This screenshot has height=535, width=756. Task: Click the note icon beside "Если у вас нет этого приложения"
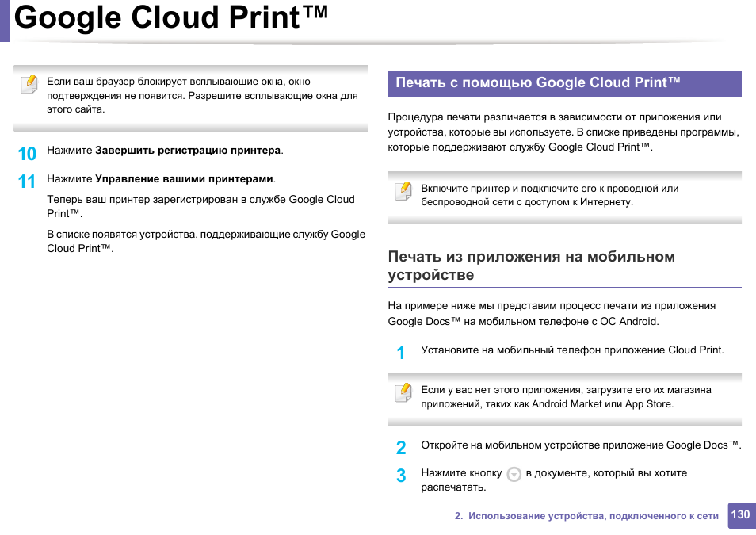[x=403, y=392]
